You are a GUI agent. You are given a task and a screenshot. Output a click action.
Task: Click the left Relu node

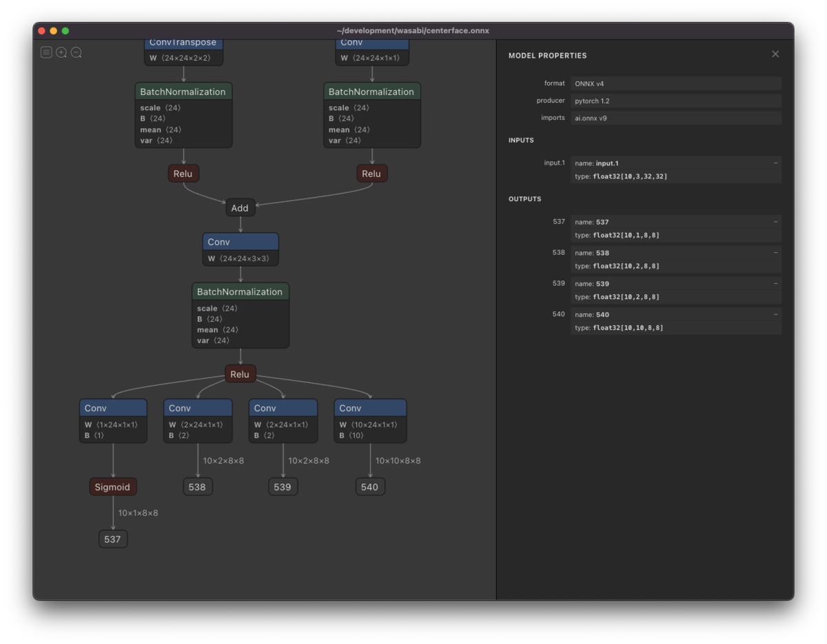pyautogui.click(x=183, y=174)
